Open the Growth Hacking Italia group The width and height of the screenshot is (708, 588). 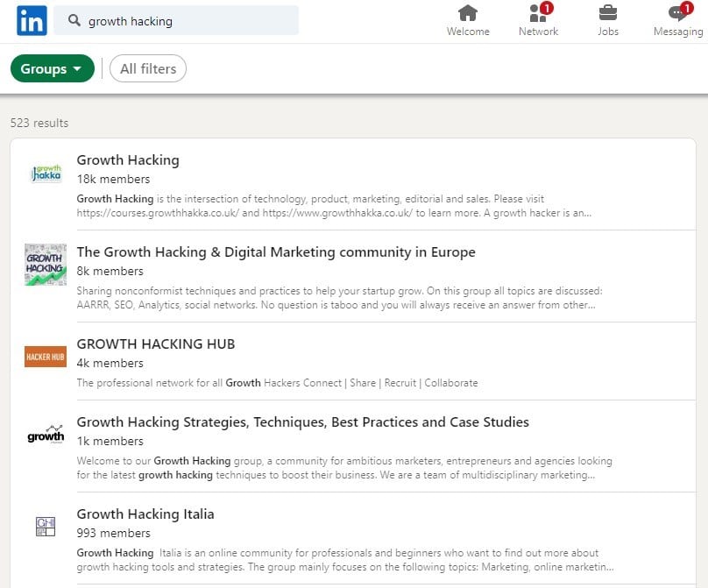[x=145, y=514]
